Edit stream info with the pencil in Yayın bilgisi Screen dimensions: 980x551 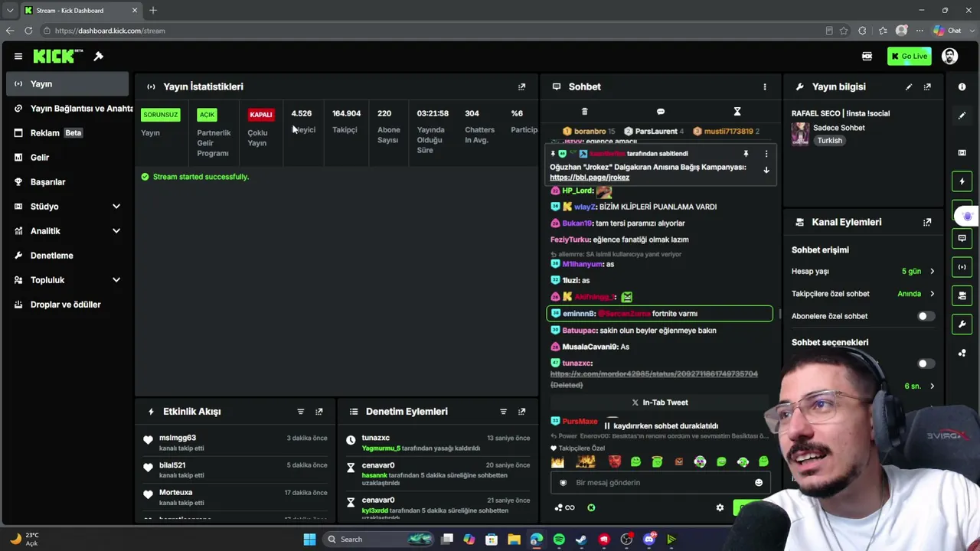tap(909, 86)
